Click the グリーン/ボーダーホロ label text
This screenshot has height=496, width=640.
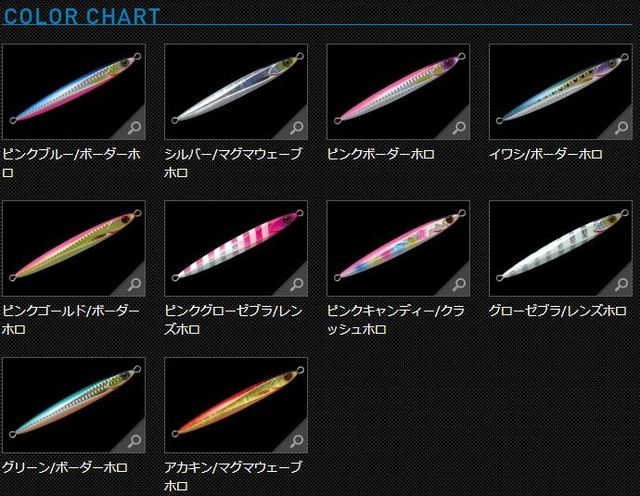(64, 467)
